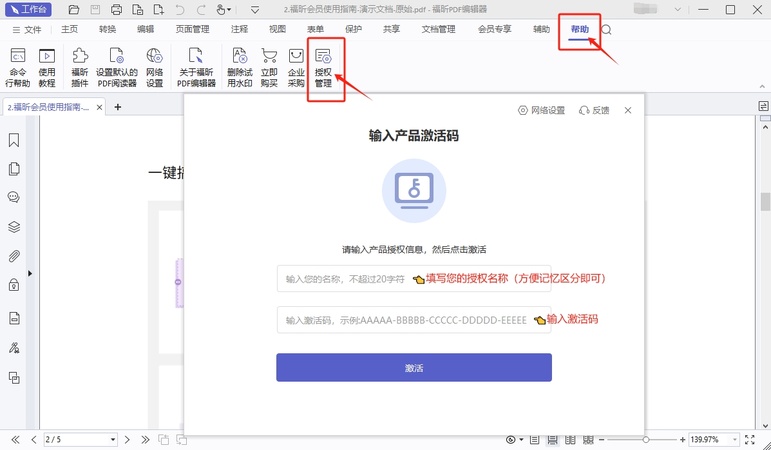771x450 pixels.
Task: Switch to the 辅助 ribbon tab
Action: click(x=541, y=30)
